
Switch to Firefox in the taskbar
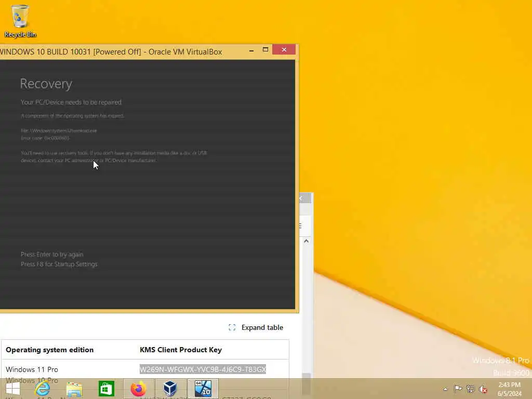(x=138, y=389)
